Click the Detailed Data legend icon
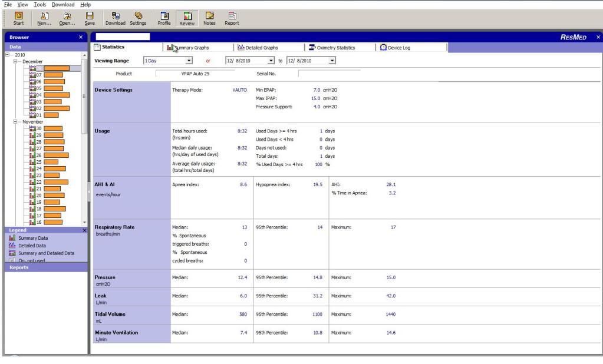Screen dimensions: 603x364 [x=12, y=245]
